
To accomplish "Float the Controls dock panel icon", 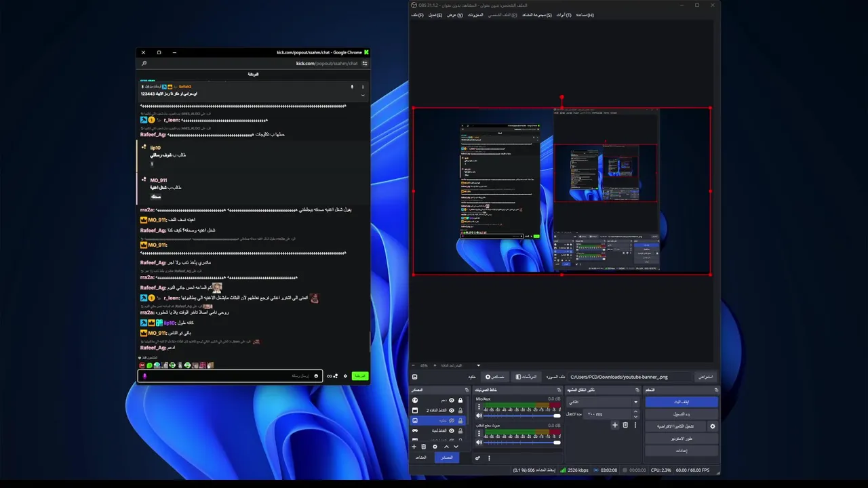I will [716, 390].
